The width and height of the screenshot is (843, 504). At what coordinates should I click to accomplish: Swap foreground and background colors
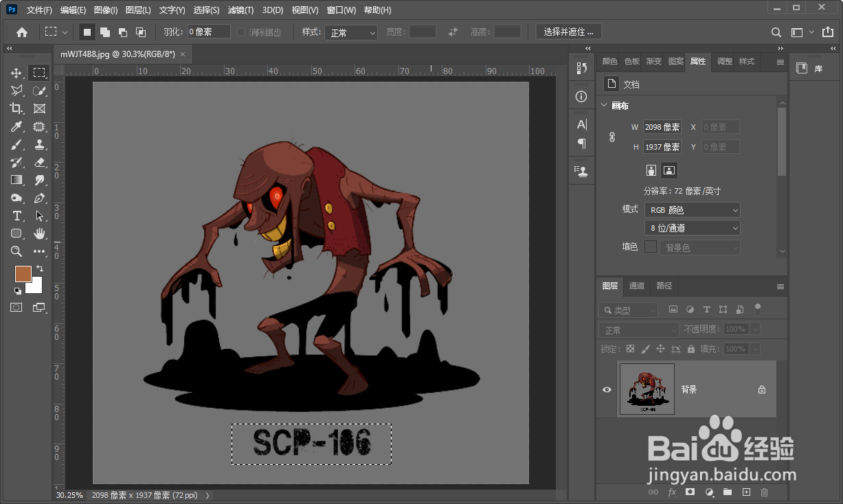click(x=40, y=268)
